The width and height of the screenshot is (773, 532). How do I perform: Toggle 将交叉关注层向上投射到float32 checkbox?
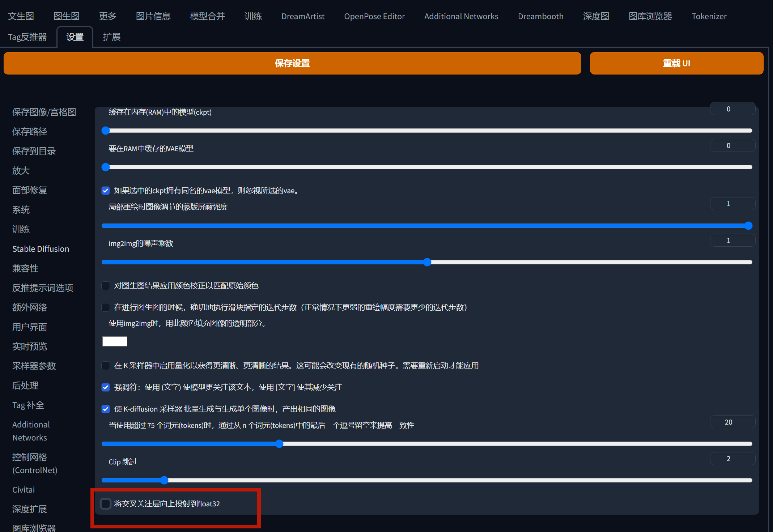(x=106, y=504)
